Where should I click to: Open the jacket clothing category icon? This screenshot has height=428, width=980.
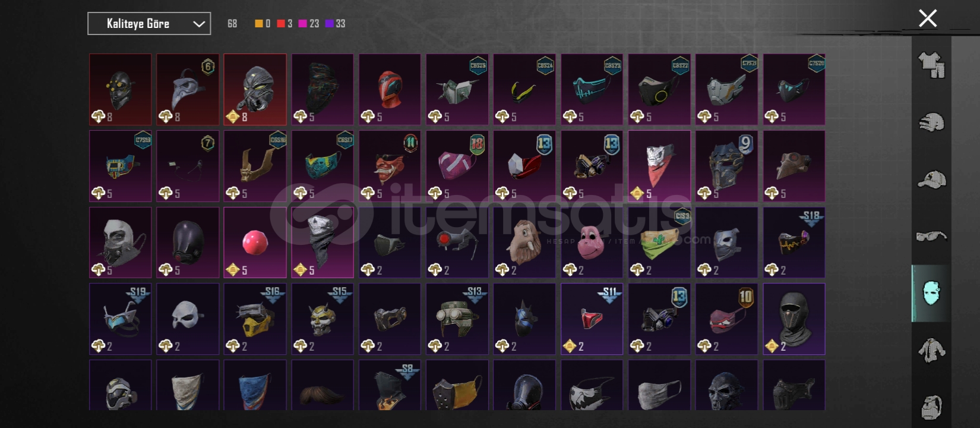click(931, 350)
